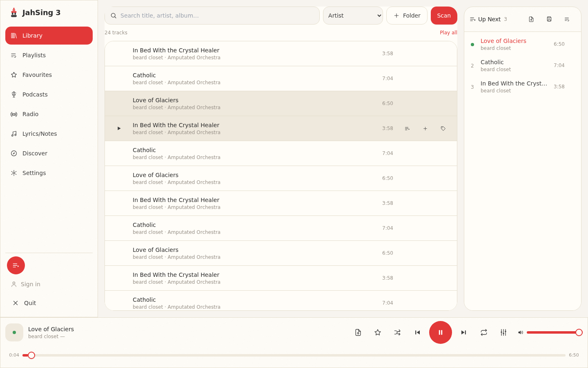
Task: Click the import file icon in Up Next
Action: [x=531, y=19]
